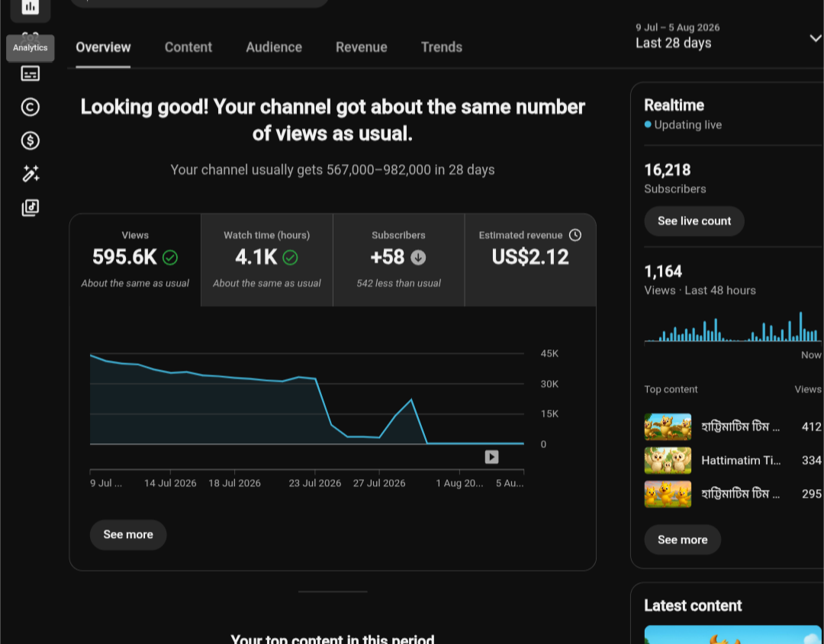Open Earn dollar icon in sidebar
Screen dimensions: 824x644
30,141
